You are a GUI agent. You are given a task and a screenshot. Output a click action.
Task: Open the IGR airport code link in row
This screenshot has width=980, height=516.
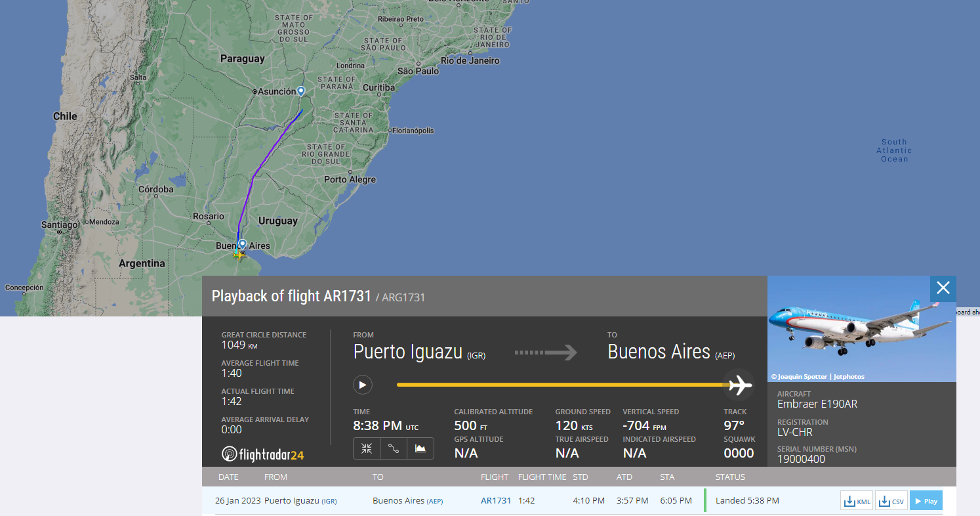click(x=329, y=501)
